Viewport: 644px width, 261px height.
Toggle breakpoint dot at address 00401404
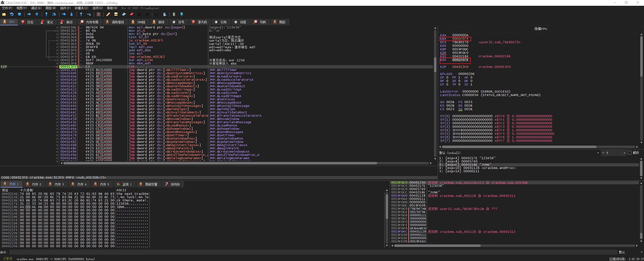57,73
